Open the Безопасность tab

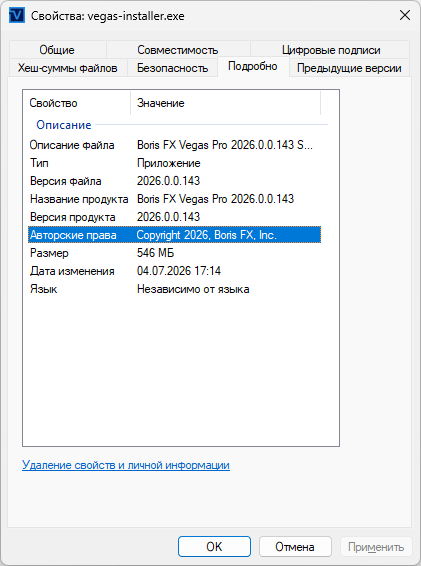point(172,68)
